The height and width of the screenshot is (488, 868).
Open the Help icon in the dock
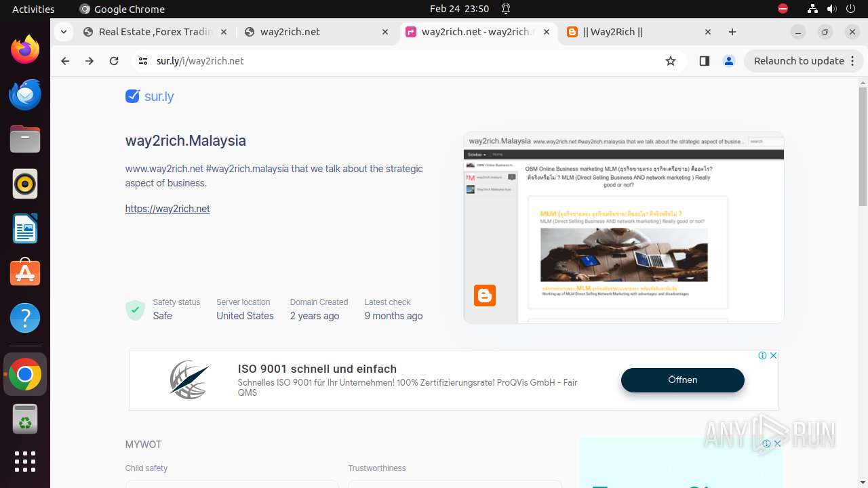tap(25, 318)
